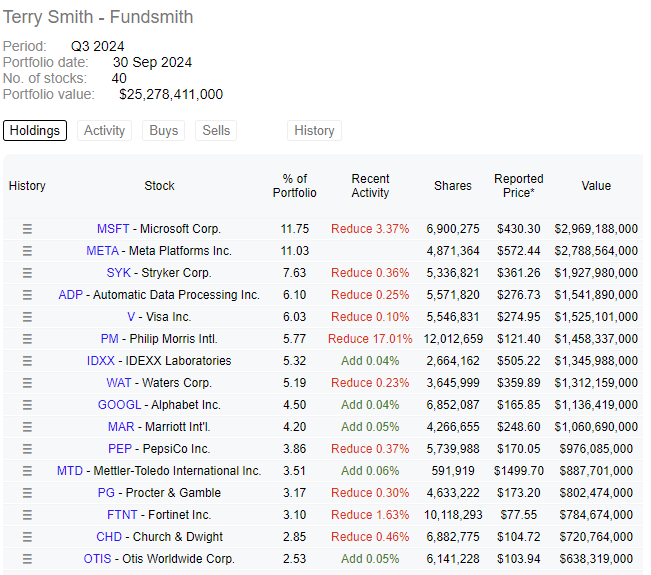Switch to the Buys tab
This screenshot has width=651, height=575.
164,130
